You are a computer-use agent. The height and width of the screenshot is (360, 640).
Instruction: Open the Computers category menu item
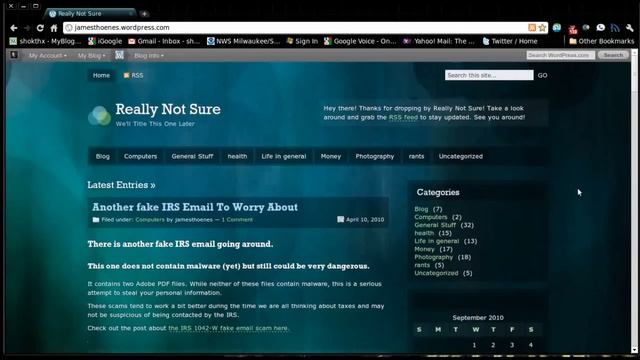pos(140,156)
